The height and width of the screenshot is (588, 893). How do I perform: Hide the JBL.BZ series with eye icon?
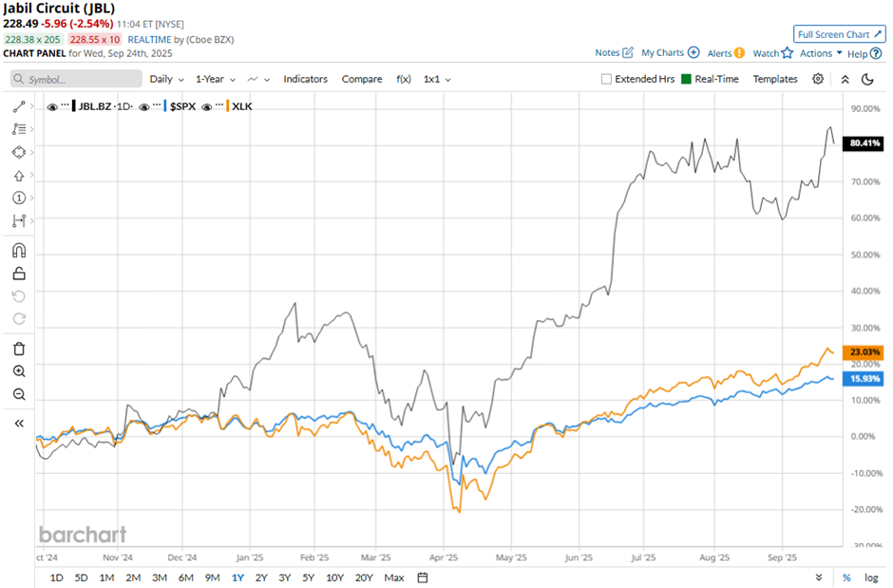tap(52, 106)
